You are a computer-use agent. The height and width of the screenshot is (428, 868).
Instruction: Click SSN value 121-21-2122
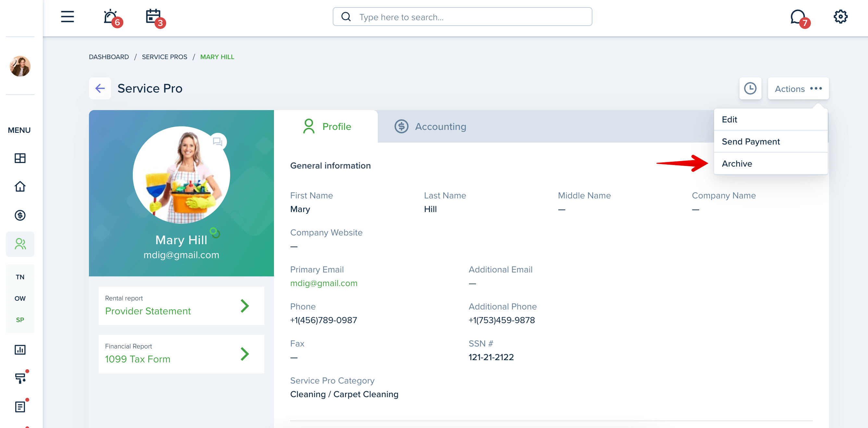[491, 357]
